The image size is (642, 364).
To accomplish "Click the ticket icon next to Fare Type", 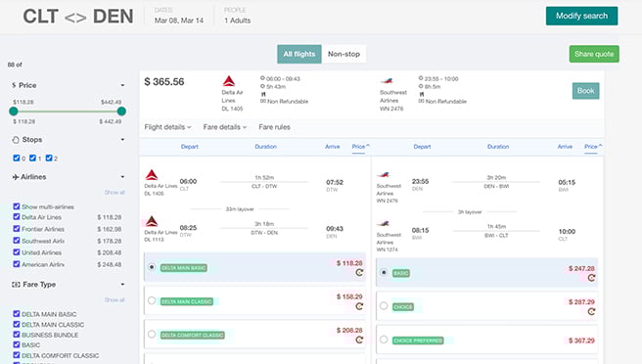I will coord(16,285).
